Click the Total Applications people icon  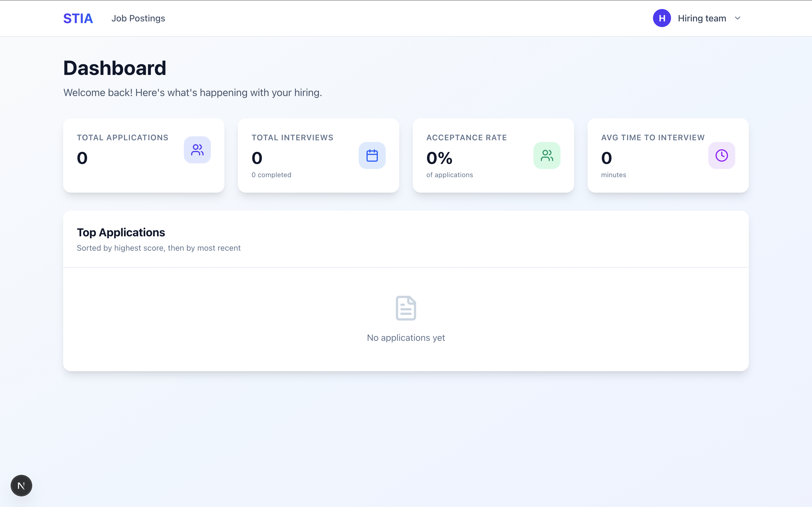(197, 150)
